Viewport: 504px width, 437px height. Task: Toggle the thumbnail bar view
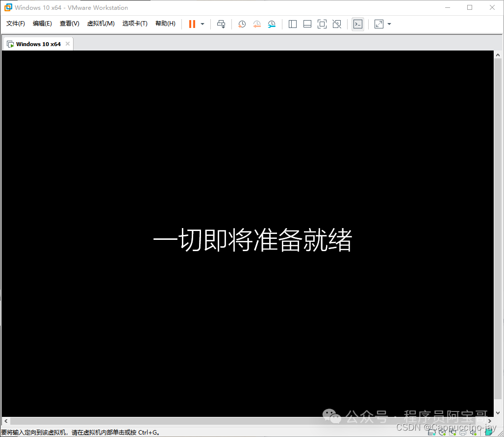(307, 24)
